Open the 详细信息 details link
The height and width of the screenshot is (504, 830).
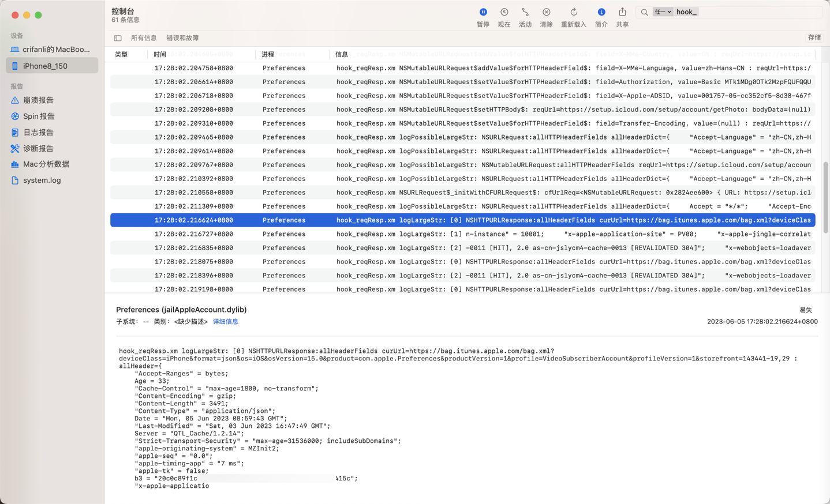point(226,322)
